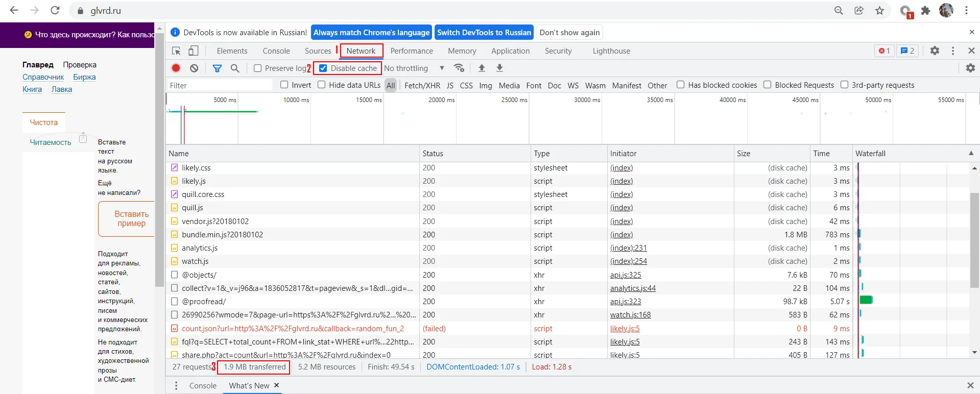This screenshot has height=394, width=980.
Task: Switch to the Performance tab
Action: [412, 51]
